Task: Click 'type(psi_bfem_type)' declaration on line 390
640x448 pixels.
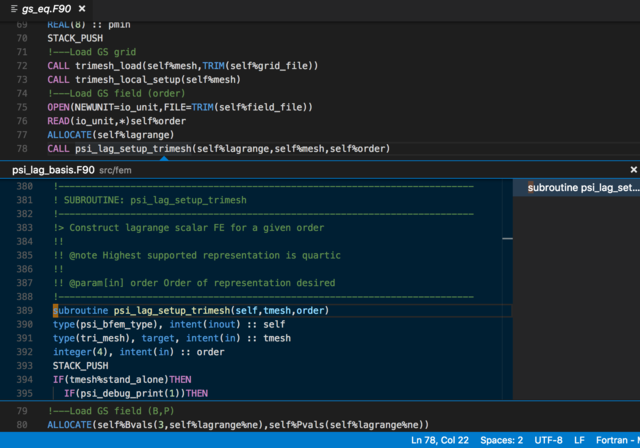Action: [169, 324]
